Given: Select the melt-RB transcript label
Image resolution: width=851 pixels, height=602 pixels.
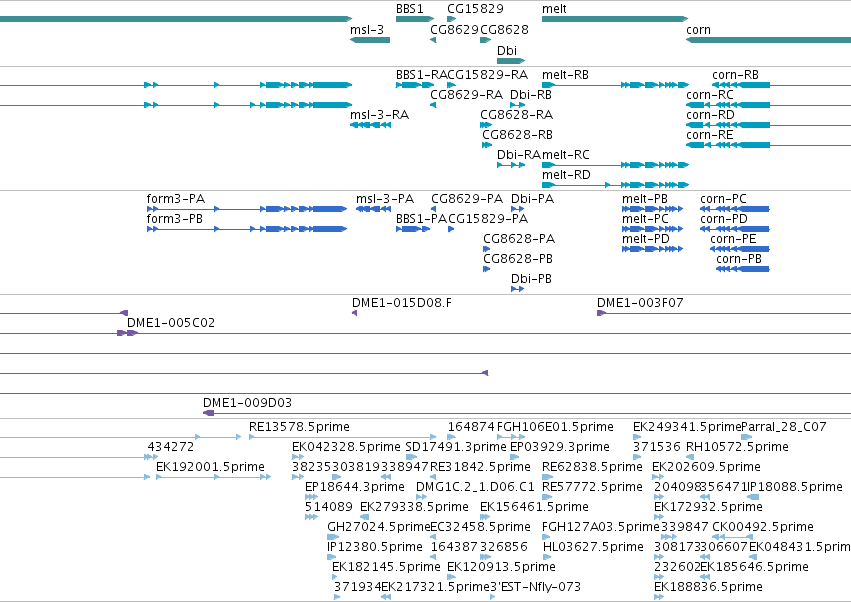Looking at the screenshot, I should point(565,75).
